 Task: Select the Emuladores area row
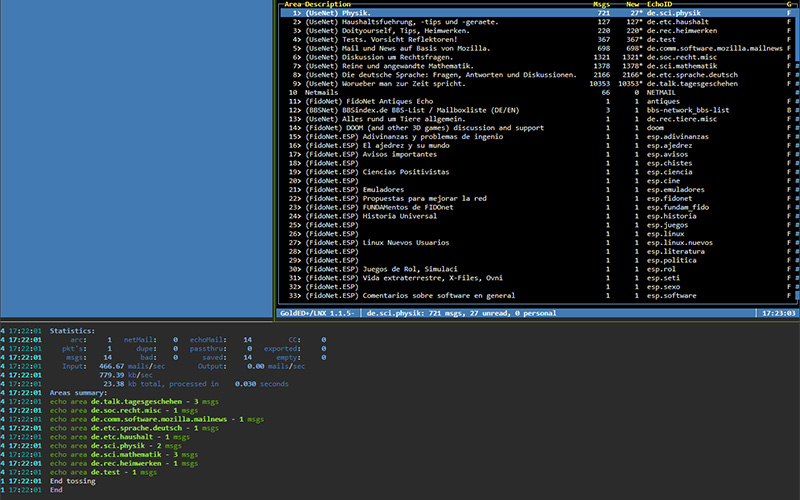(538, 190)
